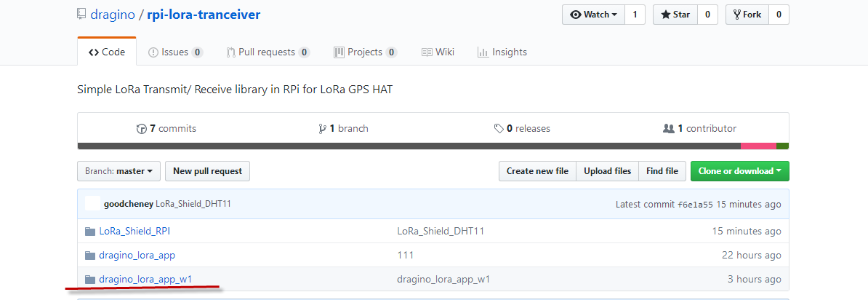Switch to the Issues tab
The height and width of the screenshot is (300, 868).
coord(175,52)
